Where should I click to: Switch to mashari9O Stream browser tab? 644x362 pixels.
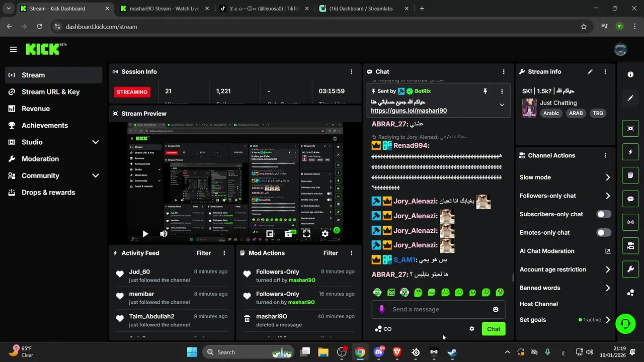tap(165, 9)
